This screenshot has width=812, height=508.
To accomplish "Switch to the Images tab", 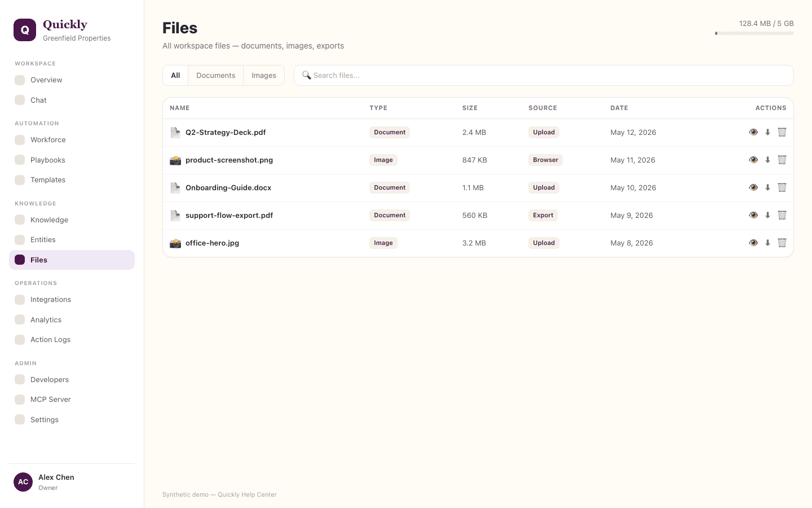I will [264, 75].
